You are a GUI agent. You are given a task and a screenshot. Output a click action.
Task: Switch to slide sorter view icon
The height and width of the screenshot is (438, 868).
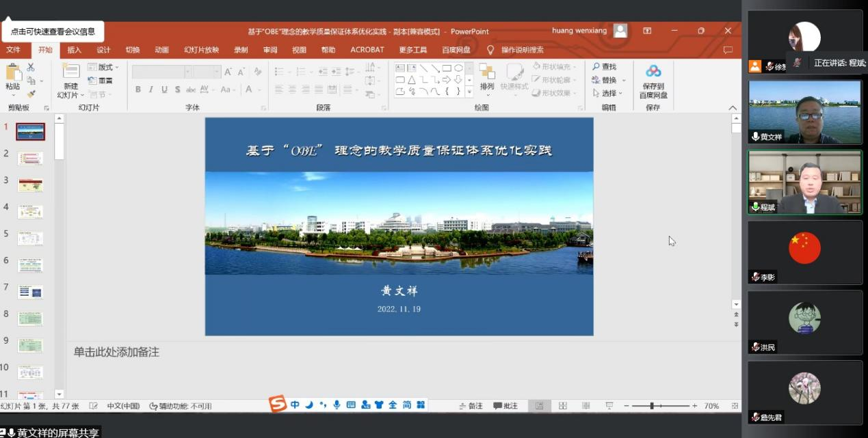point(563,406)
